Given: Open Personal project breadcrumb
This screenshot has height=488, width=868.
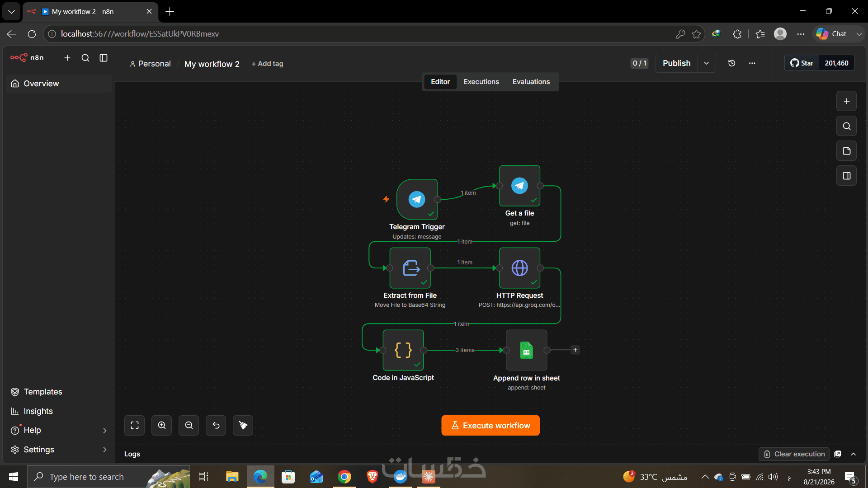Looking at the screenshot, I should [x=150, y=64].
